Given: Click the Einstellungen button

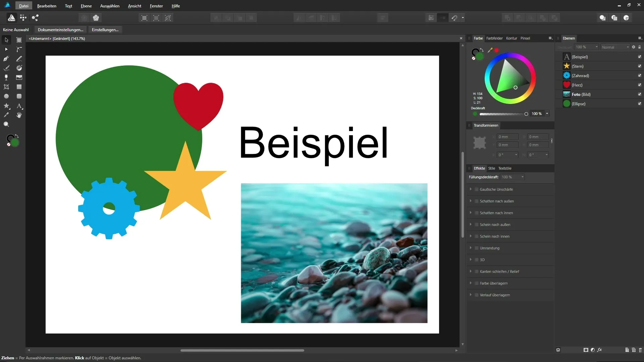Looking at the screenshot, I should (105, 30).
